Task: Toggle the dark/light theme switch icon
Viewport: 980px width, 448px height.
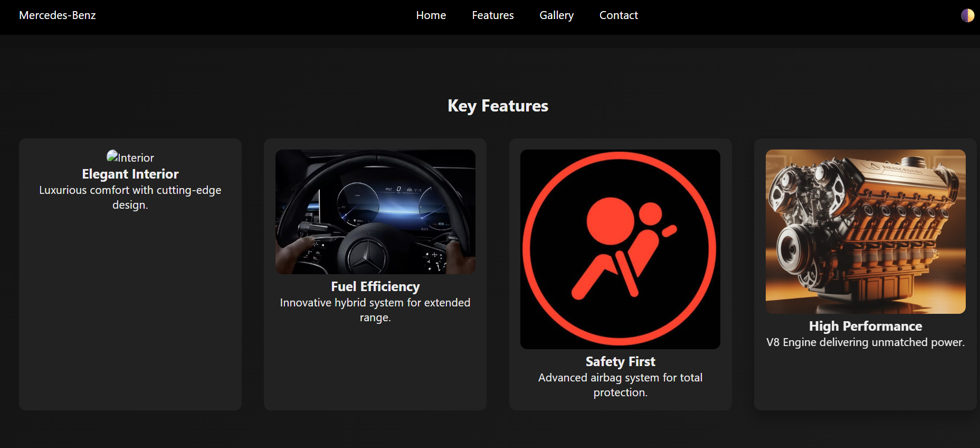Action: [967, 15]
